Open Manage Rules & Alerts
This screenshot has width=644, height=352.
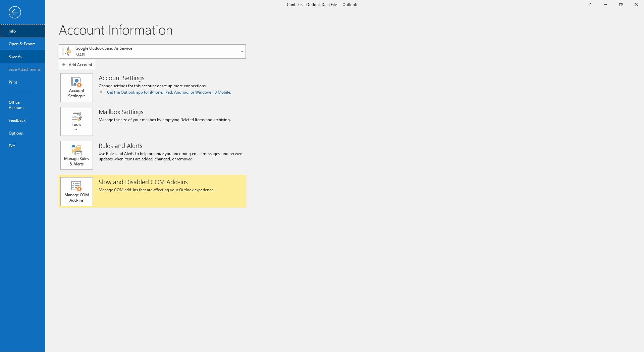pyautogui.click(x=76, y=155)
